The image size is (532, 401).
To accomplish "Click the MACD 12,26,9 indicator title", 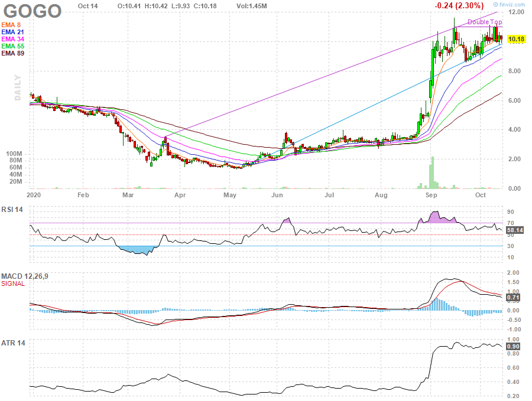I will point(24,276).
